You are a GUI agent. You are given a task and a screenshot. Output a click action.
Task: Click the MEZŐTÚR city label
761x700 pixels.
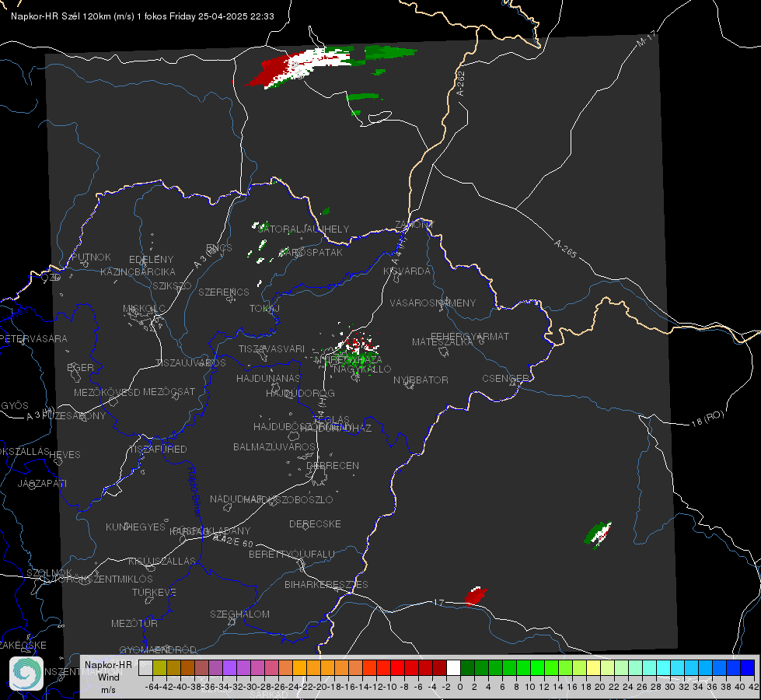tap(134, 623)
